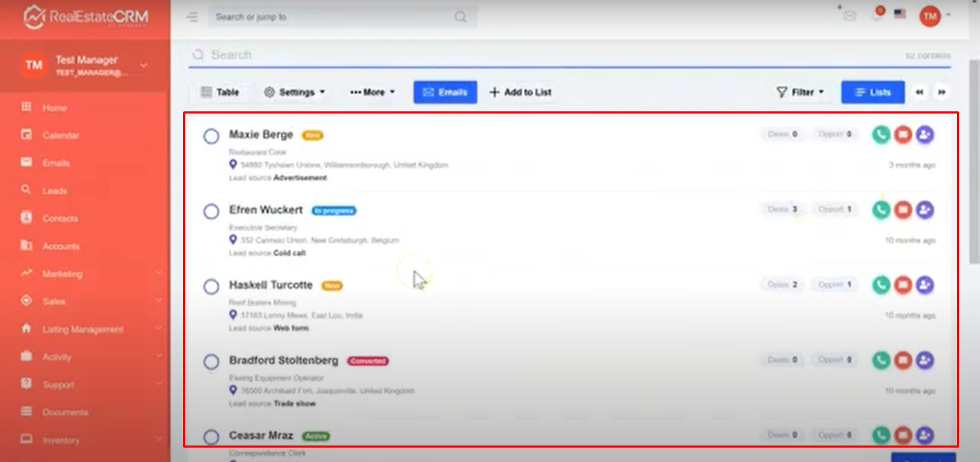The width and height of the screenshot is (980, 462).
Task: Open the Settings dropdown
Action: [x=294, y=92]
